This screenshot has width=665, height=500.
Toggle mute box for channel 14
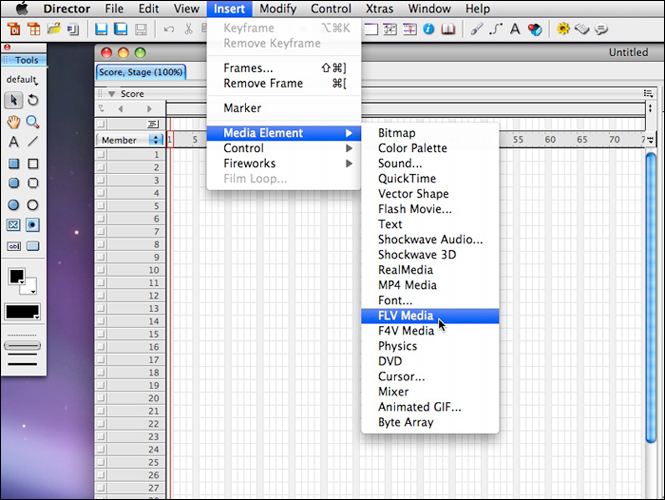click(x=101, y=321)
